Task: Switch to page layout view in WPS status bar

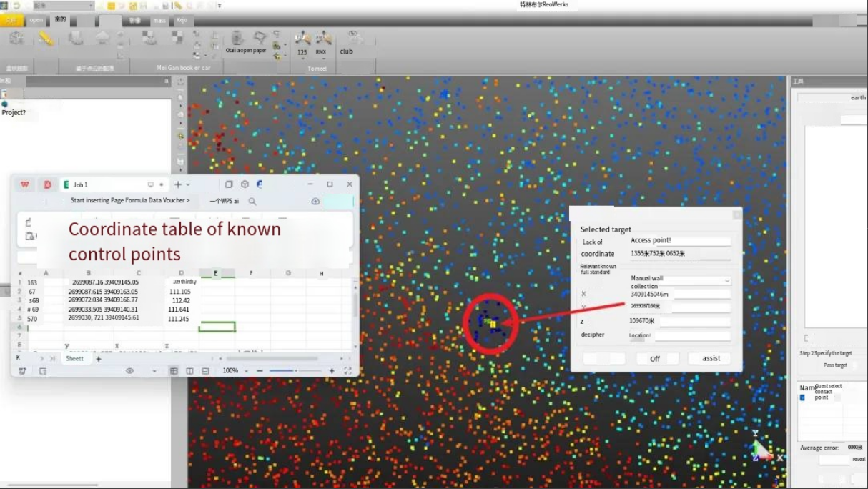Action: tap(189, 371)
